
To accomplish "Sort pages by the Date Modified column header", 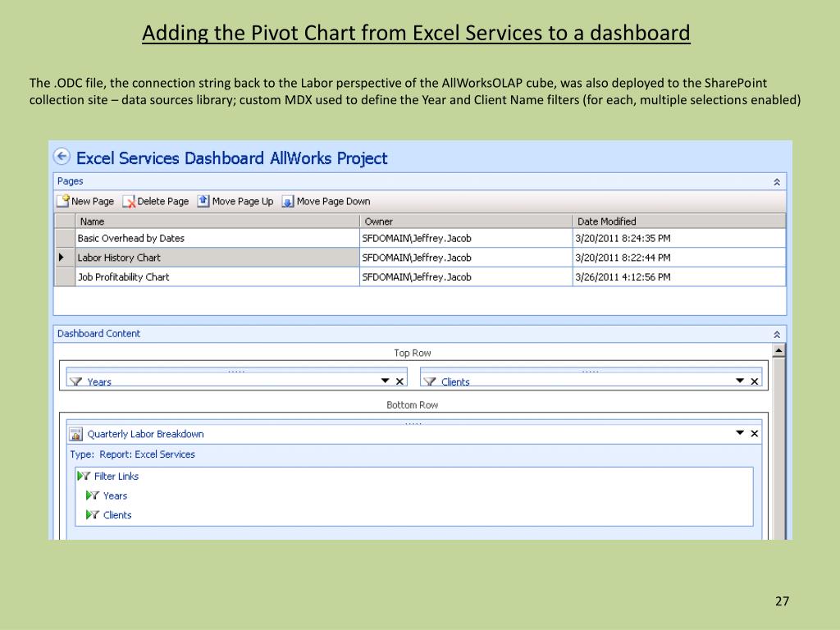I will point(678,221).
